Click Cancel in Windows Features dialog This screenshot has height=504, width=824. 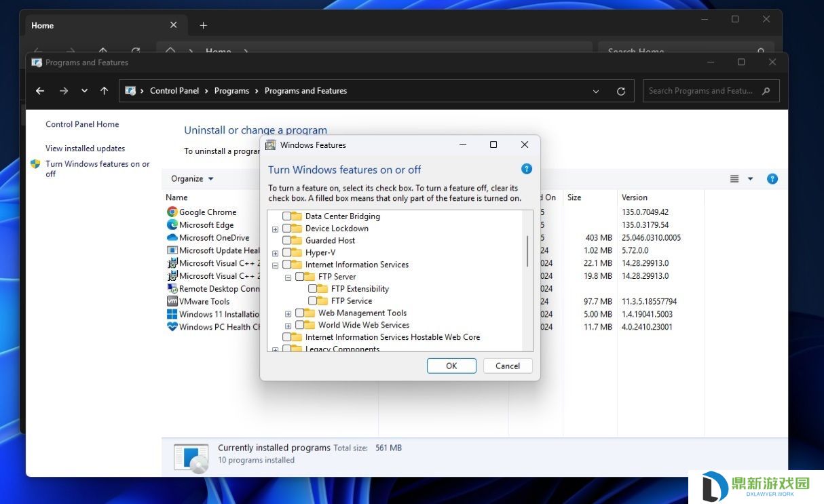pyautogui.click(x=508, y=366)
